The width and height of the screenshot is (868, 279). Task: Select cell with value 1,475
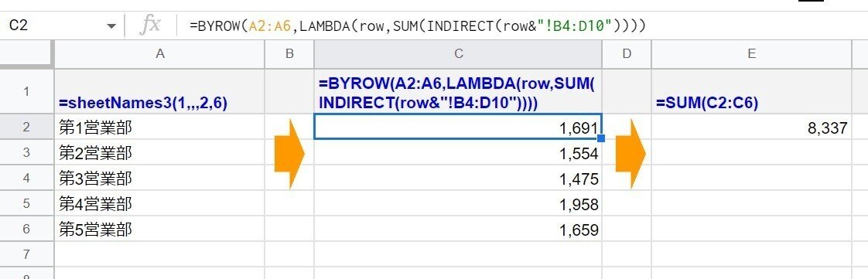click(458, 178)
